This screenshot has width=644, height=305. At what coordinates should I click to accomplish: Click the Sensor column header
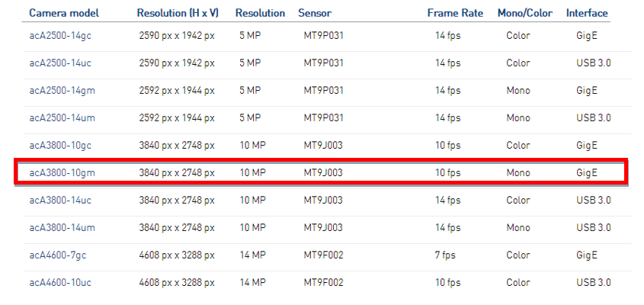coord(314,13)
